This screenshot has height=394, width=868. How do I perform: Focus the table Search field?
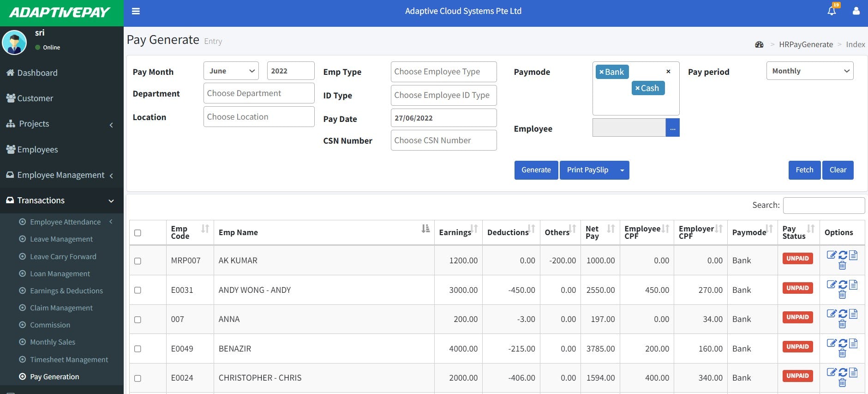pos(824,206)
